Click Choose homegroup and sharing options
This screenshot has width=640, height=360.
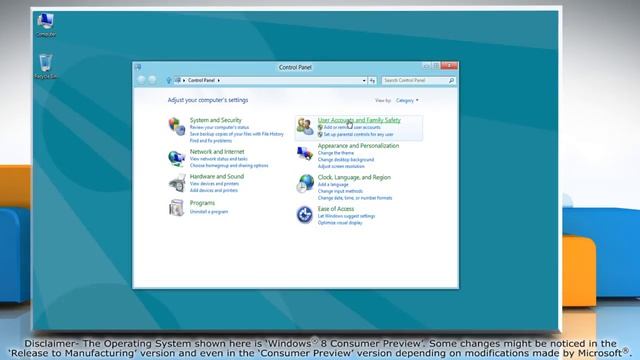pos(229,166)
